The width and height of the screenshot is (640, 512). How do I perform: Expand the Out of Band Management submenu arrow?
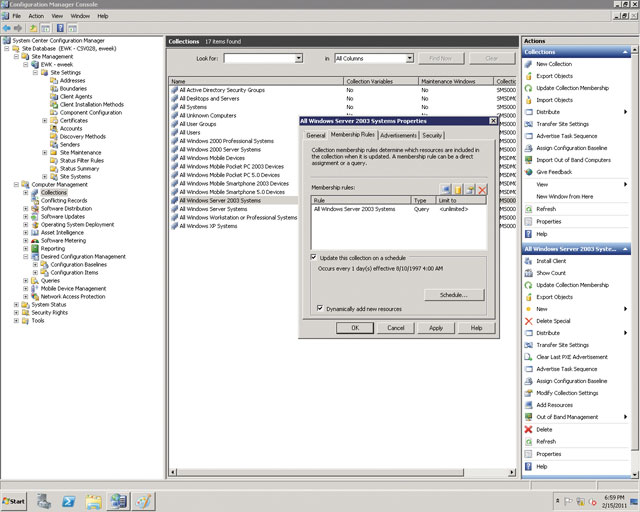pos(625,417)
